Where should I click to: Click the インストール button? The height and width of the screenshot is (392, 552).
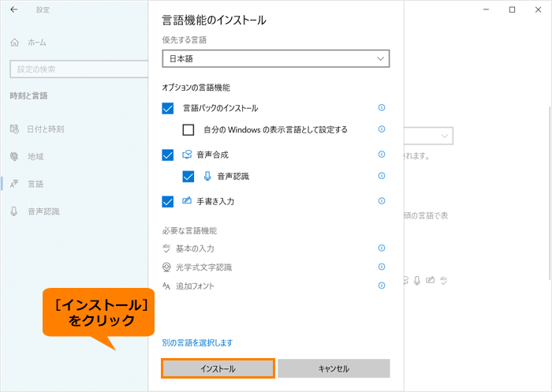click(x=218, y=369)
